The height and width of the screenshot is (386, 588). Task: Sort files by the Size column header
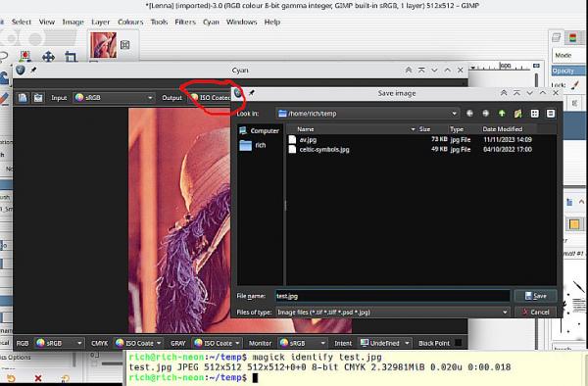click(x=433, y=129)
